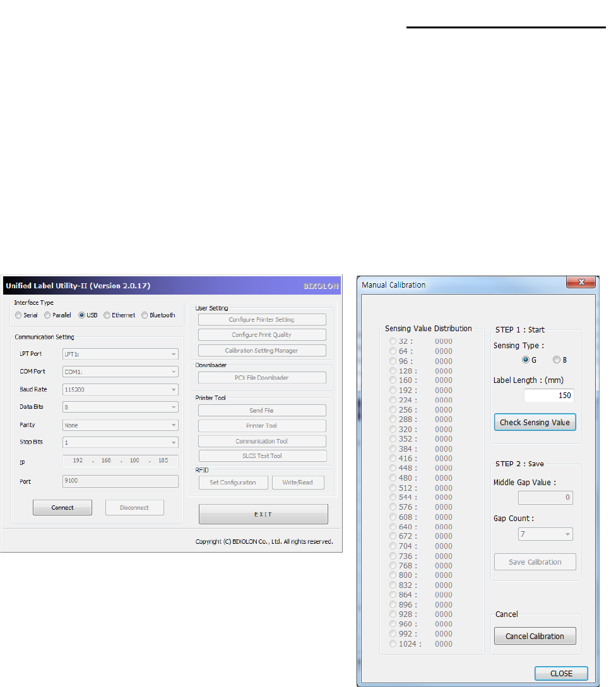Select the 896 sensing value radio

[393, 604]
